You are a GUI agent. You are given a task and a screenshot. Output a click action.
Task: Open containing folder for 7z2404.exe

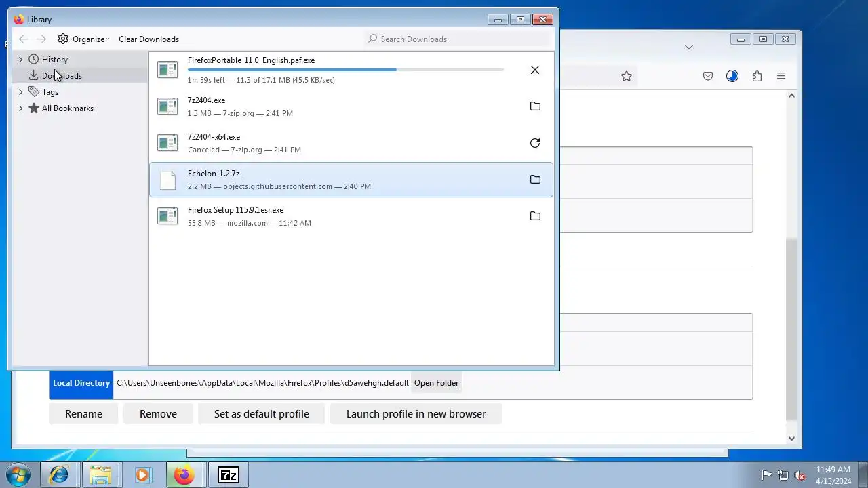[535, 106]
